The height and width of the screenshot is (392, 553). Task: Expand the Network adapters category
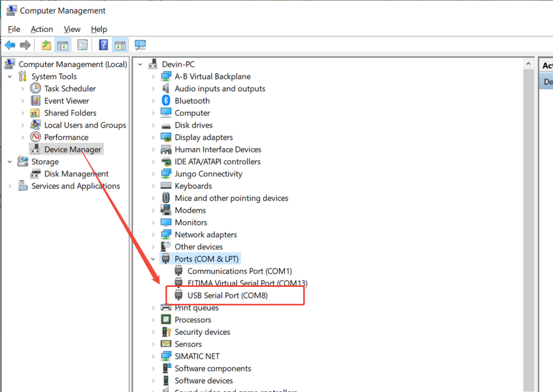[153, 235]
